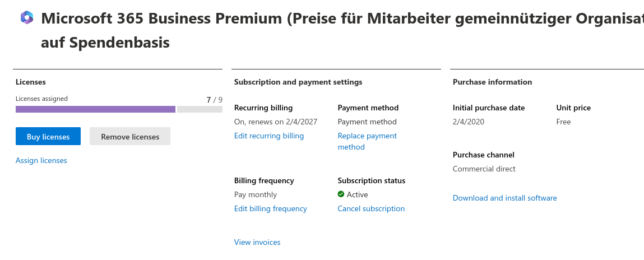
Task: Click the Microsoft 365 product logo icon
Action: 27,18
